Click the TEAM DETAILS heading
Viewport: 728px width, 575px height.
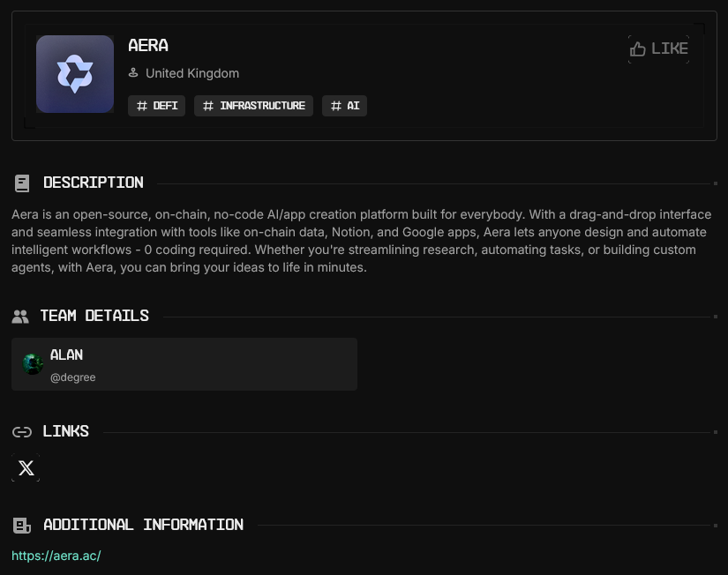pos(94,316)
